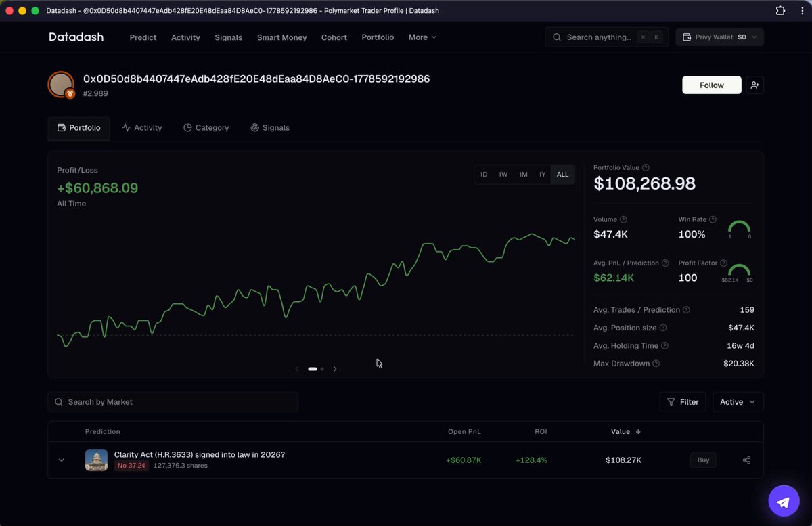Click the Max Drawdown help icon
The height and width of the screenshot is (526, 812).
click(x=656, y=364)
